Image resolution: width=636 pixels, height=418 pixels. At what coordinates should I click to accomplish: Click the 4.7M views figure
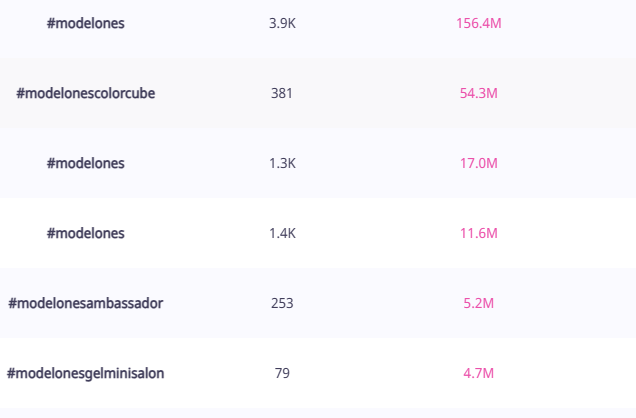pyautogui.click(x=478, y=373)
